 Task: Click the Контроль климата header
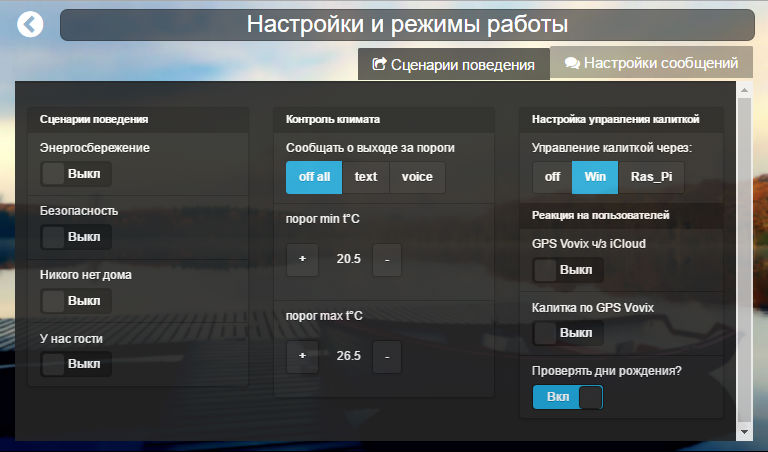[333, 119]
